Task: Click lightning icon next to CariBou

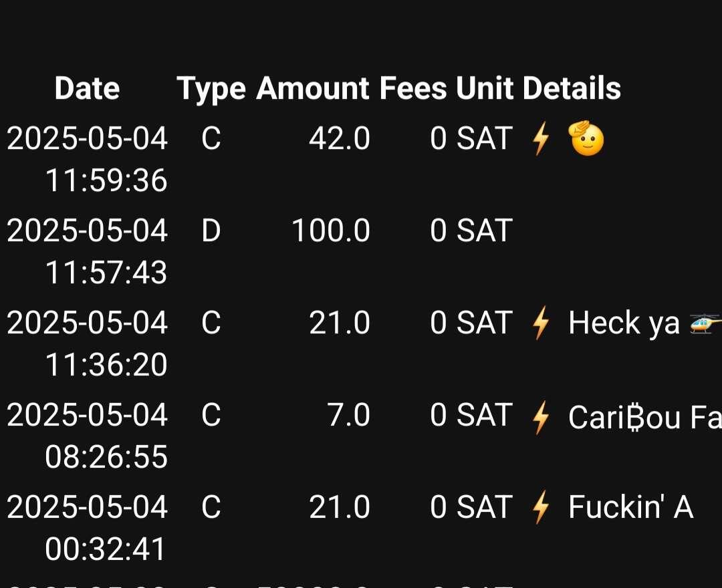Action: coord(541,418)
